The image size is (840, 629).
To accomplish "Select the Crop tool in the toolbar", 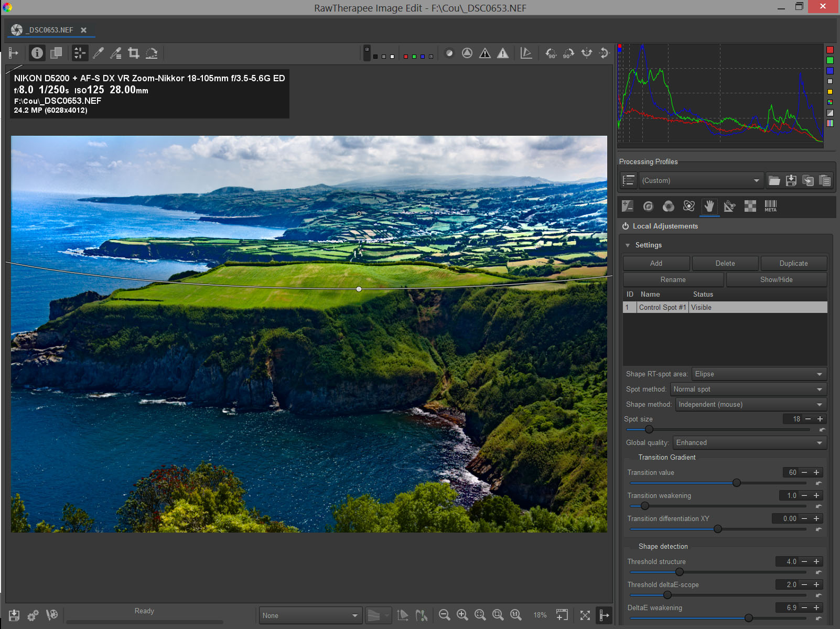I will coord(134,53).
